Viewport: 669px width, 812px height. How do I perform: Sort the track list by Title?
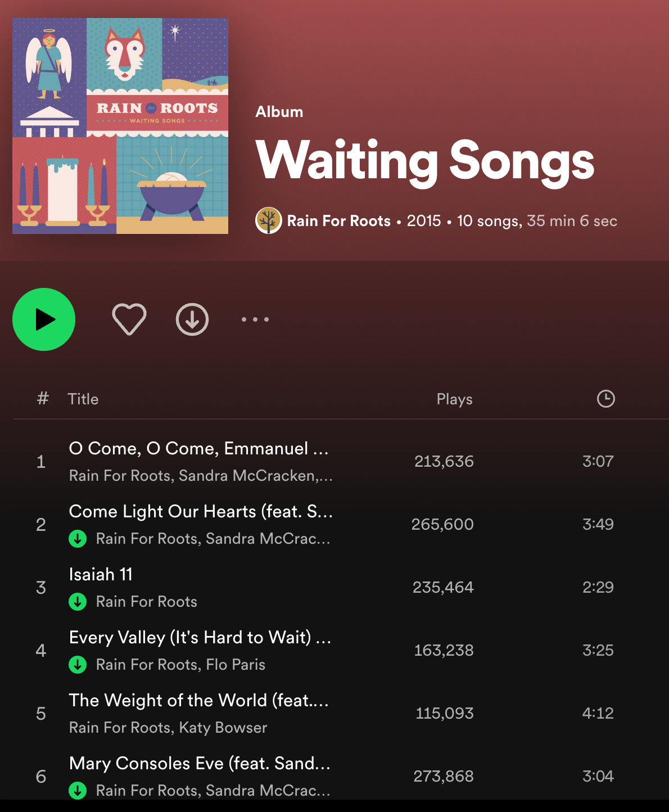coord(83,399)
